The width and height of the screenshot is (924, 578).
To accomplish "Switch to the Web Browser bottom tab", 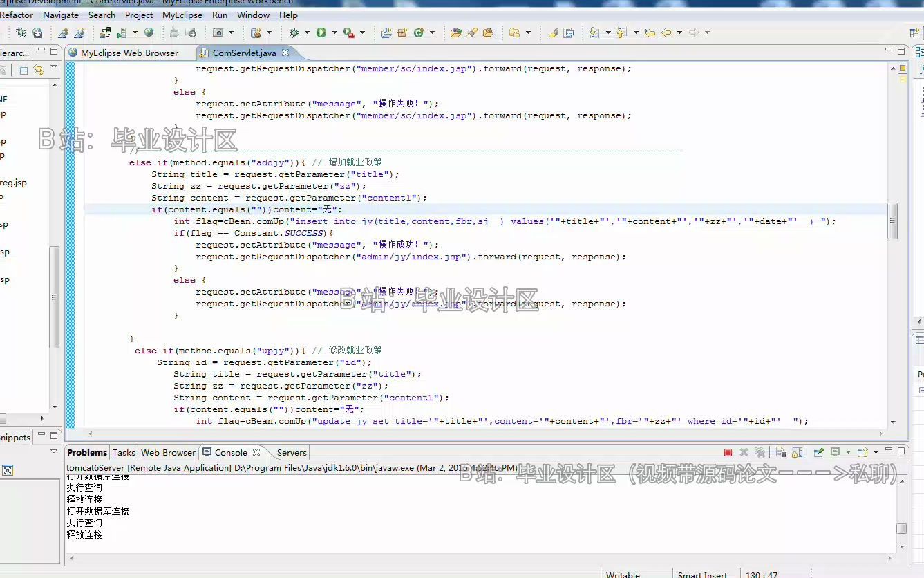I will click(x=168, y=452).
